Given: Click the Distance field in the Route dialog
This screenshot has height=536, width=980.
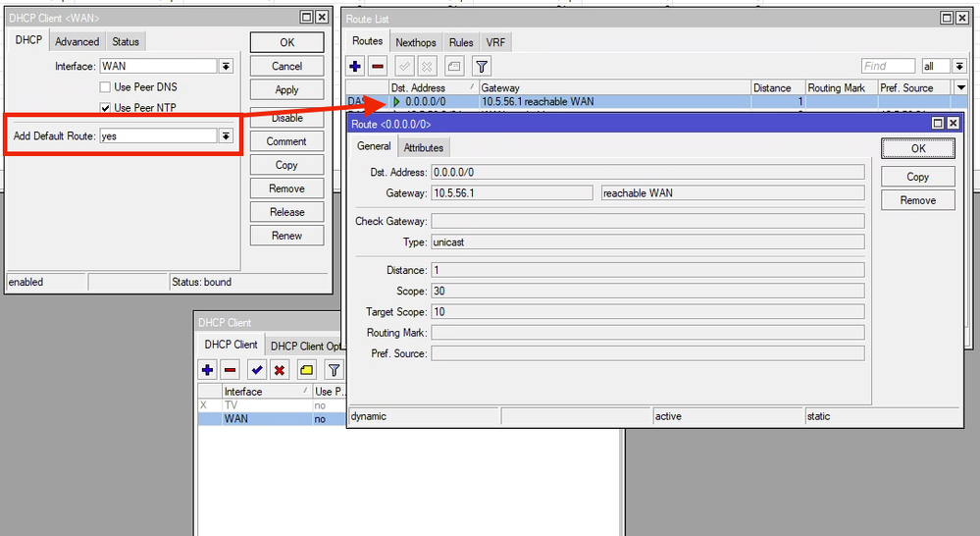Looking at the screenshot, I should 647,270.
